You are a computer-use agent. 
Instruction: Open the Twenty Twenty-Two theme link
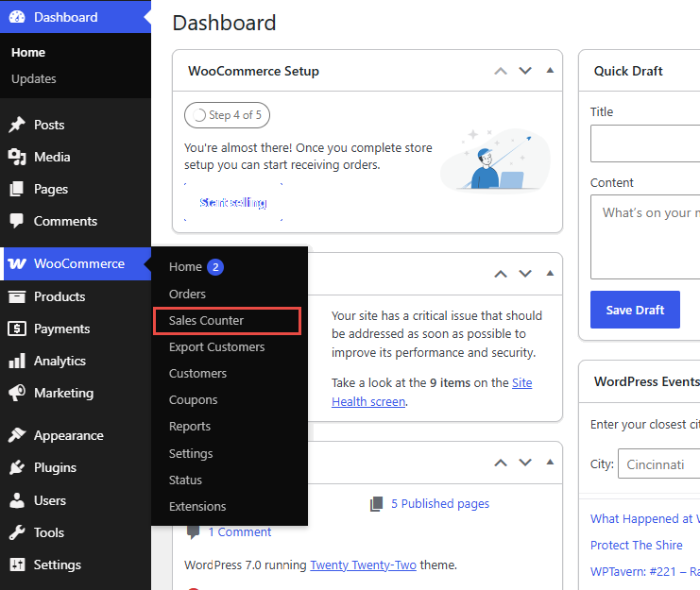tap(363, 565)
